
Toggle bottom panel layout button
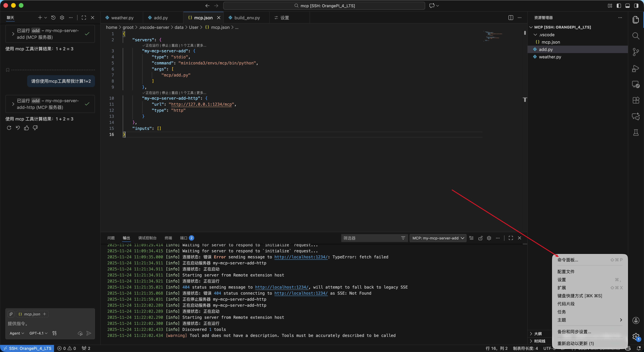628,6
